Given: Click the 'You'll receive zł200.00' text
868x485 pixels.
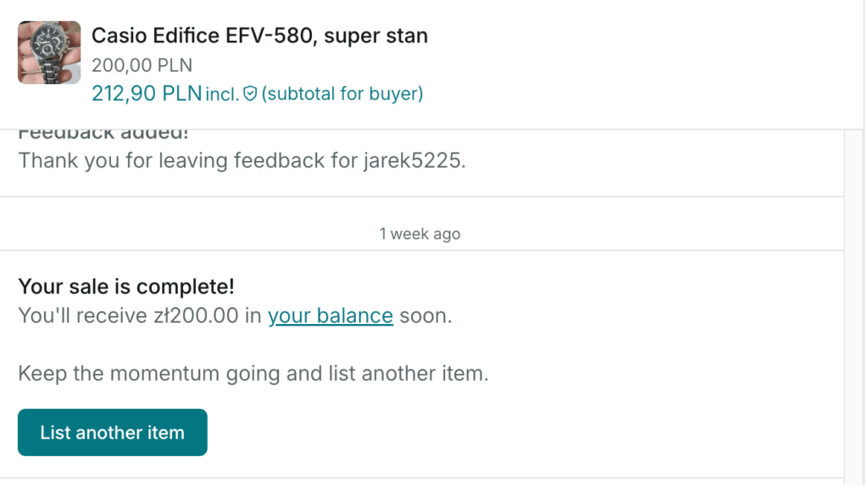Looking at the screenshot, I should click(x=129, y=315).
